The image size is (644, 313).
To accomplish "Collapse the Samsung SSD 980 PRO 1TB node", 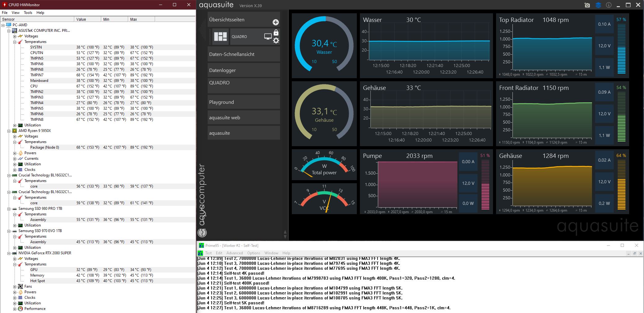I will tap(9, 209).
